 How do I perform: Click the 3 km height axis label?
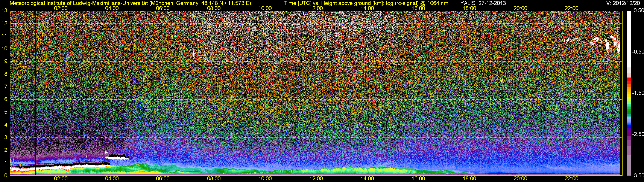pyautogui.click(x=6, y=137)
